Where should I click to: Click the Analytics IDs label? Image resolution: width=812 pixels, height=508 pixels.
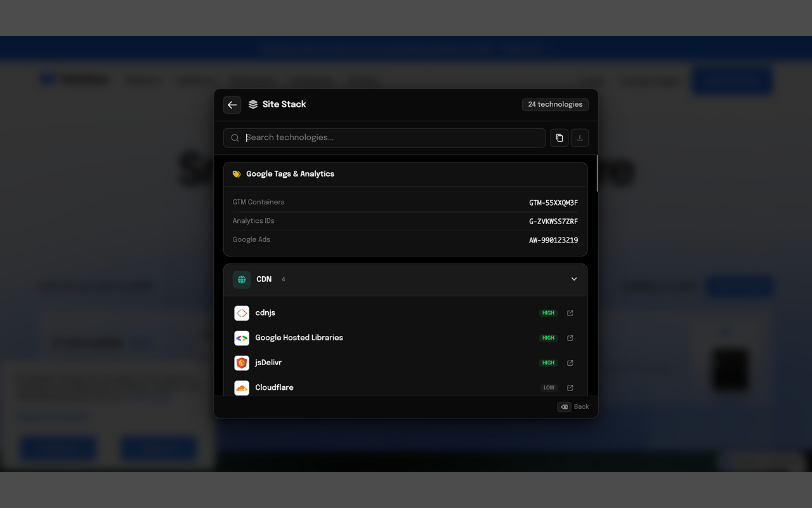click(254, 221)
